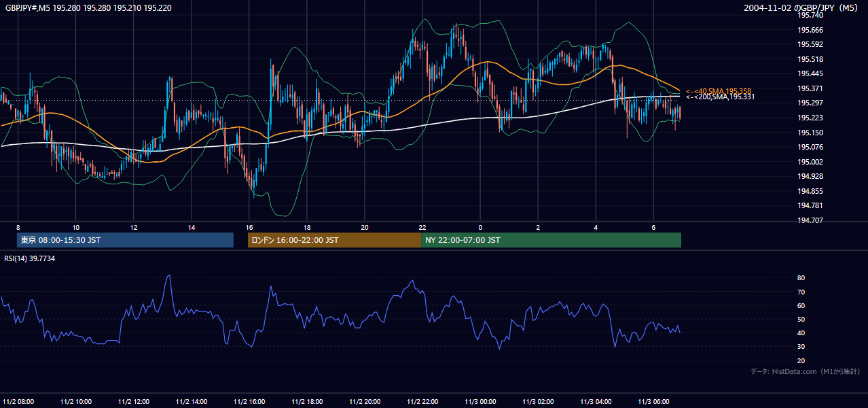The height and width of the screenshot is (408, 868).
Task: Click hour tick 16 under price chart
Action: [249, 227]
